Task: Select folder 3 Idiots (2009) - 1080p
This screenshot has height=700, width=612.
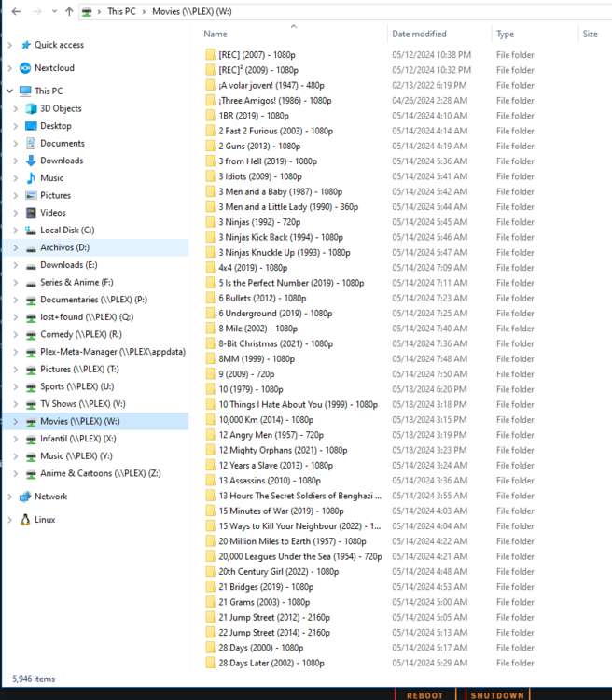Action: tap(260, 176)
